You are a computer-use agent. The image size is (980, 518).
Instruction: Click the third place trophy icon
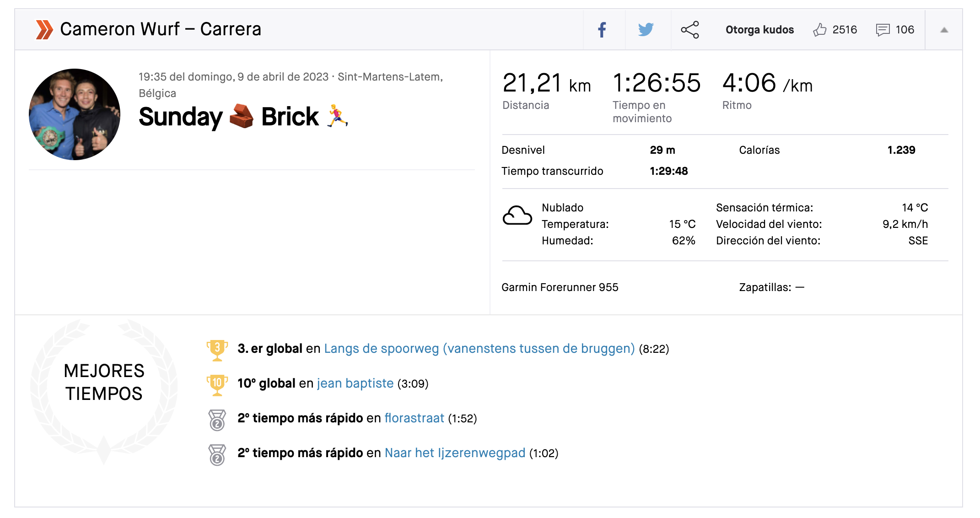point(217,350)
